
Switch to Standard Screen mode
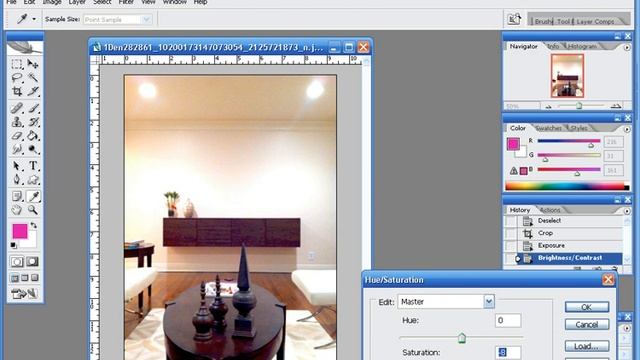tap(15, 278)
